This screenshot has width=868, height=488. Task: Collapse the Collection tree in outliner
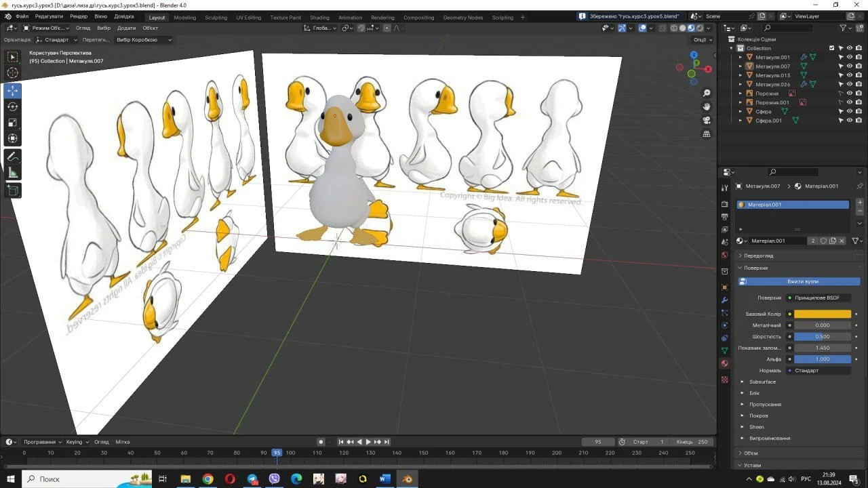coord(732,48)
